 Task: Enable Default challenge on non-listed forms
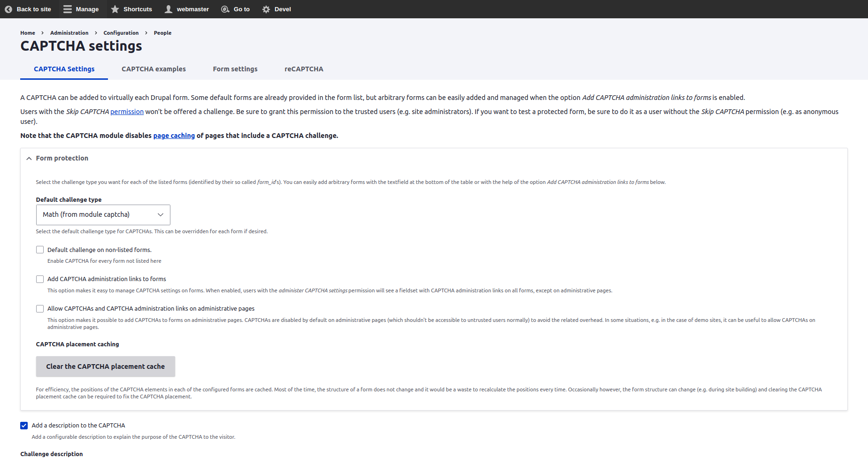[40, 250]
